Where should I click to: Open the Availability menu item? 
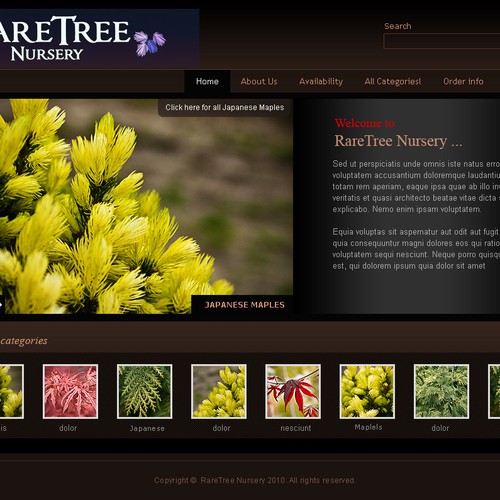click(x=321, y=82)
